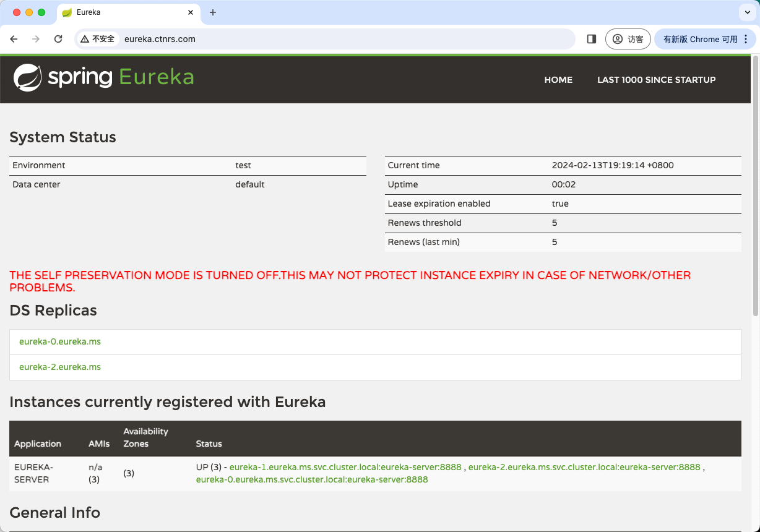
Task: Close the Eureka browser tab
Action: click(x=191, y=12)
